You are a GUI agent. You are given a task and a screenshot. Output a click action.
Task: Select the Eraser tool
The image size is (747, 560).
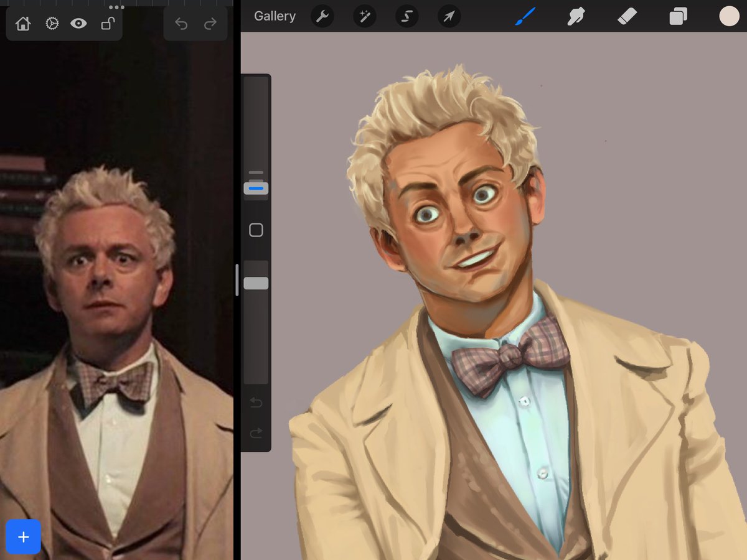tap(627, 16)
